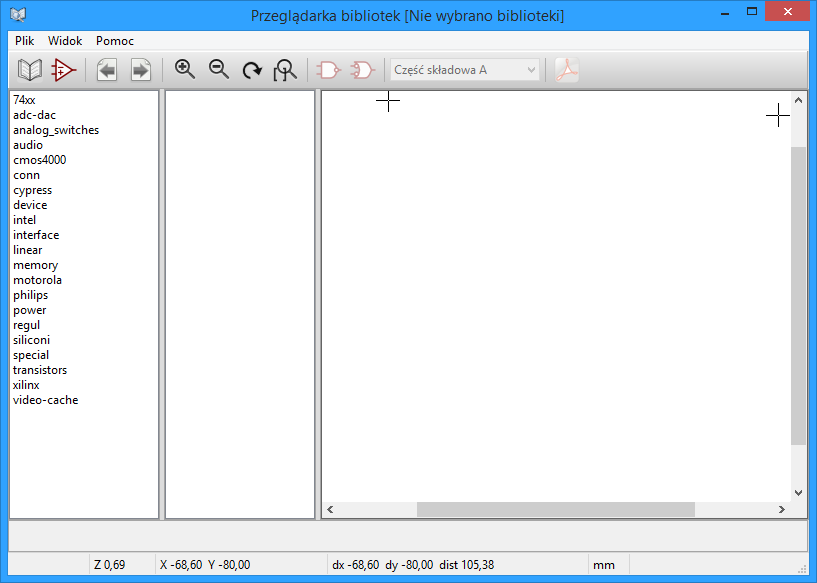Open the Widok menu
Image resolution: width=817 pixels, height=583 pixels.
[x=65, y=41]
